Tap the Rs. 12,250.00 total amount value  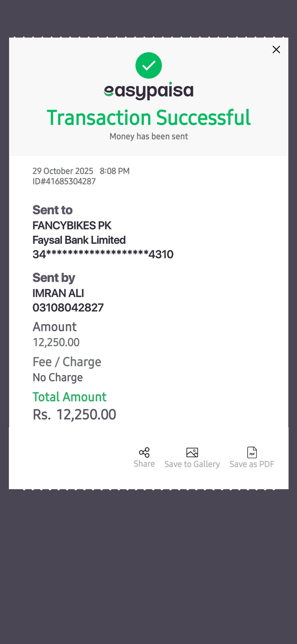click(74, 415)
